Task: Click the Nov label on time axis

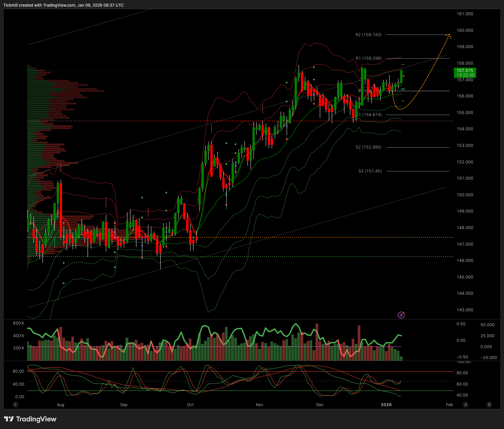Action: [x=259, y=405]
